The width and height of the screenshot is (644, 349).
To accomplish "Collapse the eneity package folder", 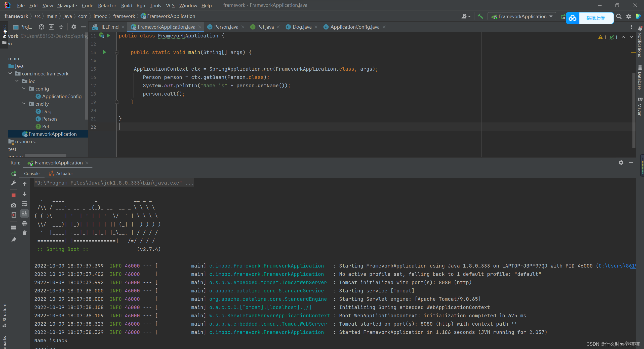I will coord(24,104).
